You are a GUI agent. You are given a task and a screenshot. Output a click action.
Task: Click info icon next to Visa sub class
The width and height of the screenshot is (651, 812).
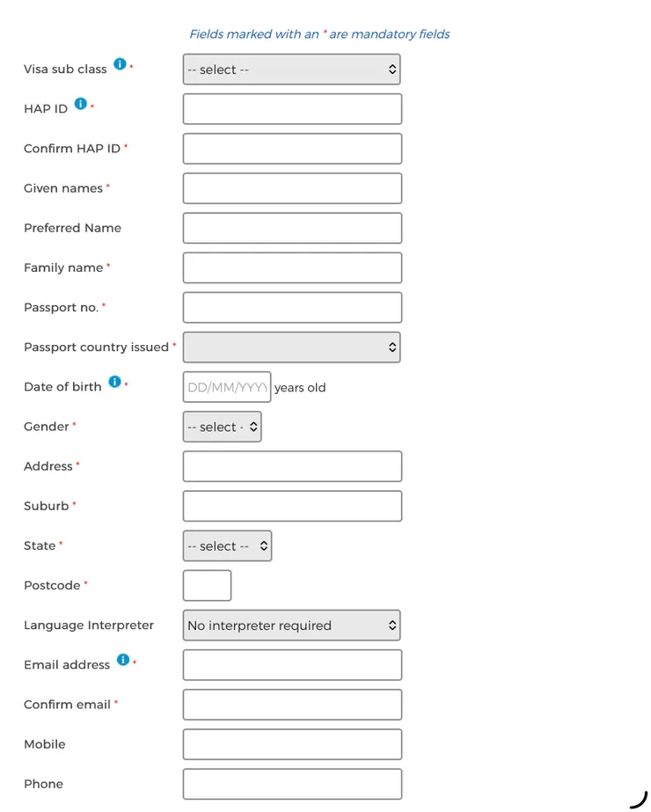coord(120,65)
